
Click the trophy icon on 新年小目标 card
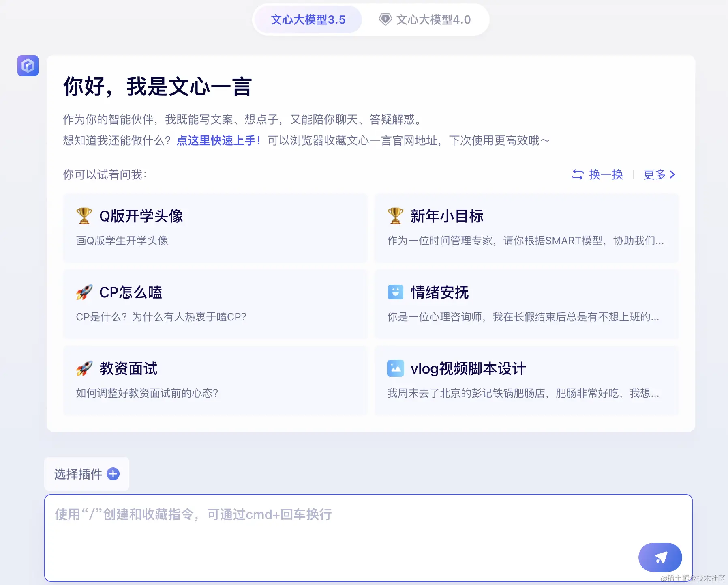pyautogui.click(x=395, y=216)
